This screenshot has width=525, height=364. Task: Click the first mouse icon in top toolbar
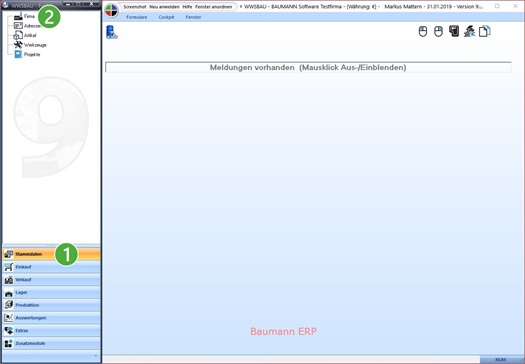423,31
